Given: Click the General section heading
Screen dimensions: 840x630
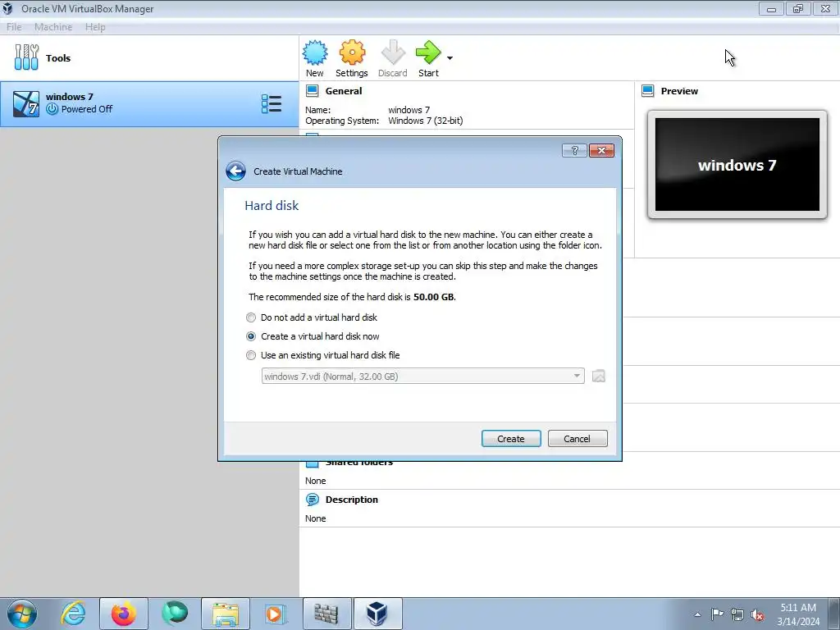Looking at the screenshot, I should tap(344, 91).
